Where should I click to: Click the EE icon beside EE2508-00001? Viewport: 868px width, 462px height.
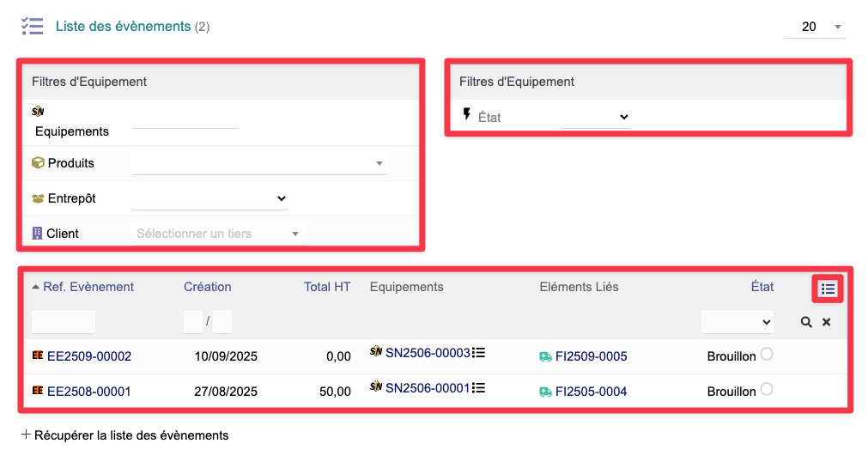pos(38,392)
